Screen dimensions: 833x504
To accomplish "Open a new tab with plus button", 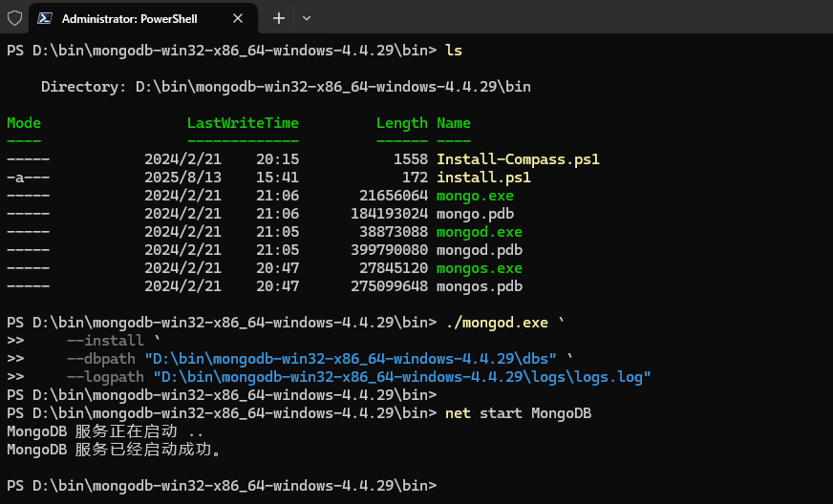I will pyautogui.click(x=279, y=18).
